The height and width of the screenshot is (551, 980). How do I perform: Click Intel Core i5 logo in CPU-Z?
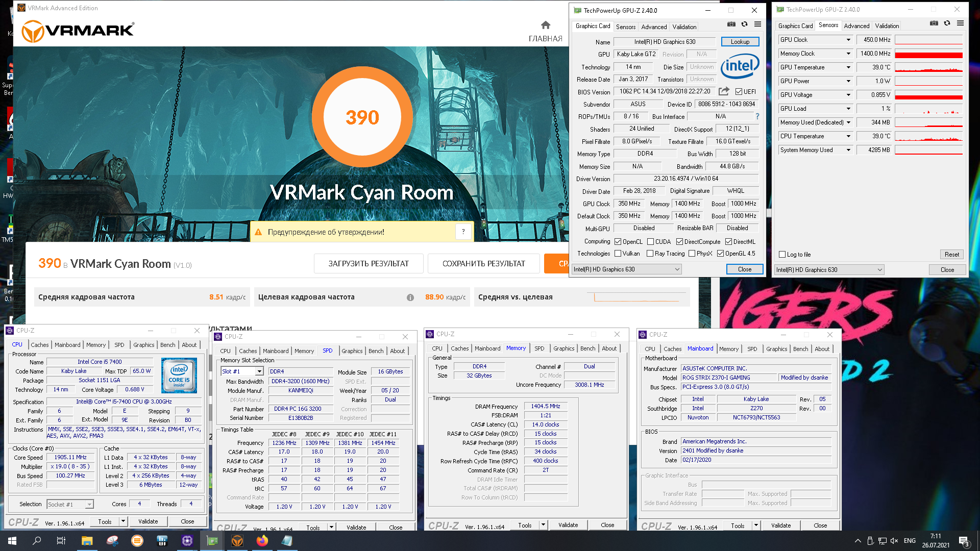pos(179,375)
